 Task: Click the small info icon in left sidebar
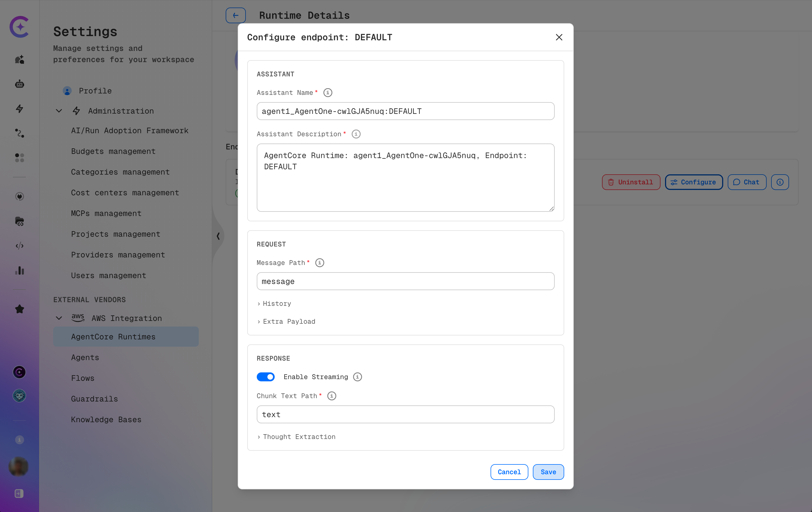[x=19, y=440]
